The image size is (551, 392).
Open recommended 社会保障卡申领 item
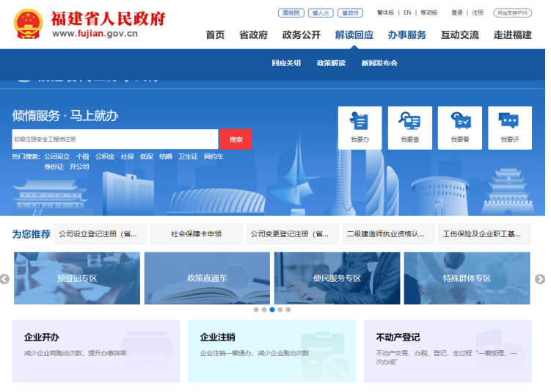coord(197,233)
